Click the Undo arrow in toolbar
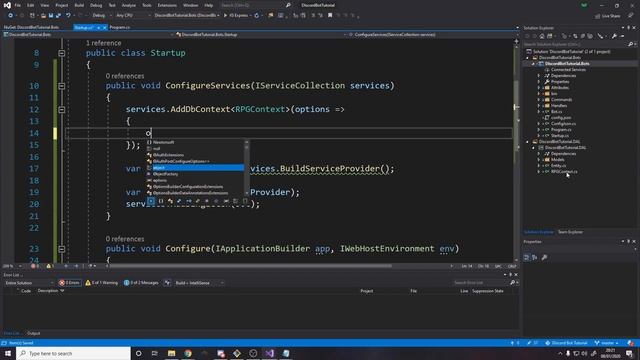640x360 pixels. pos(68,16)
